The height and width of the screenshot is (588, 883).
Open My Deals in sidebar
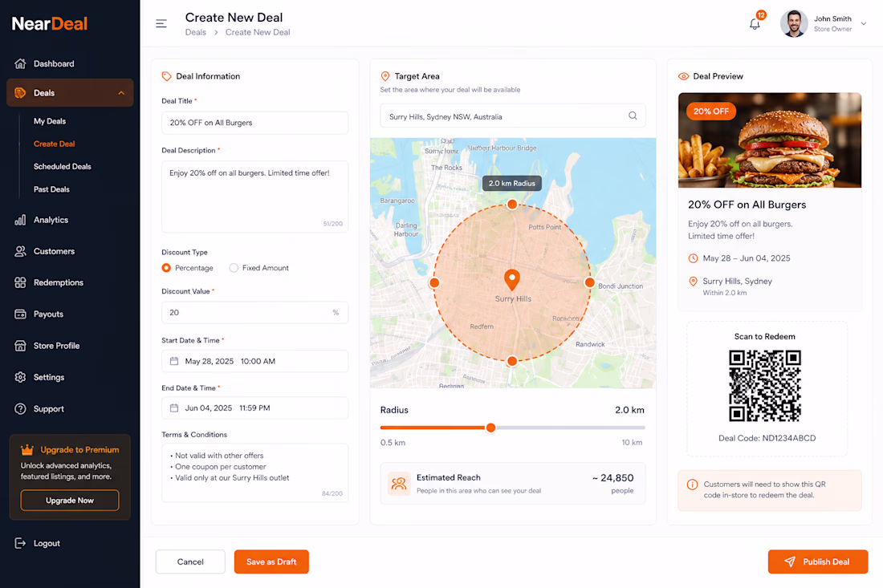coord(50,121)
